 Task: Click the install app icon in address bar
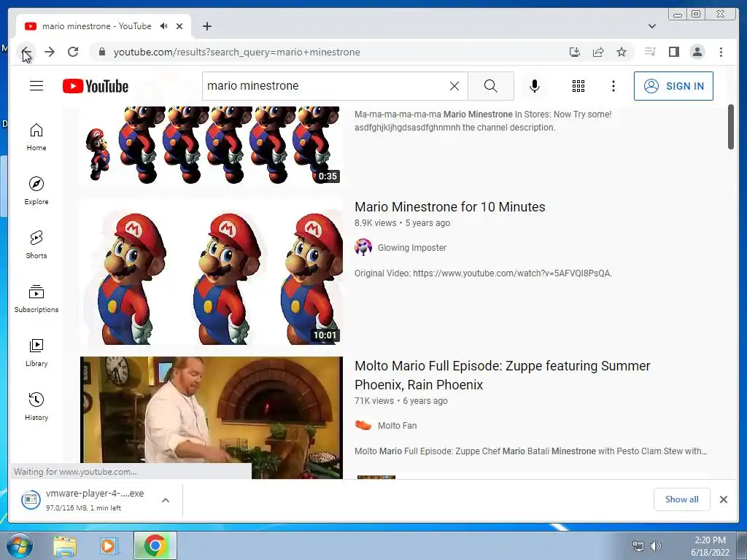click(575, 52)
